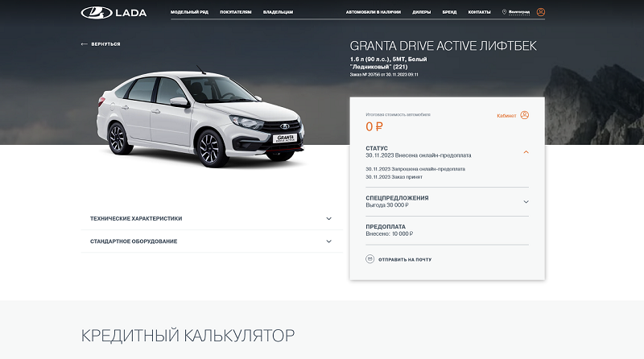The image size is (644, 359).
Task: Collapse the Статус section chevron
Action: pyautogui.click(x=526, y=152)
